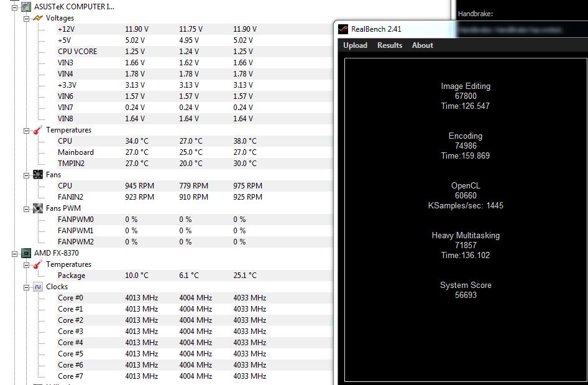Click the Package max value 25.1 °C
Image resolution: width=588 pixels, height=385 pixels.
245,276
